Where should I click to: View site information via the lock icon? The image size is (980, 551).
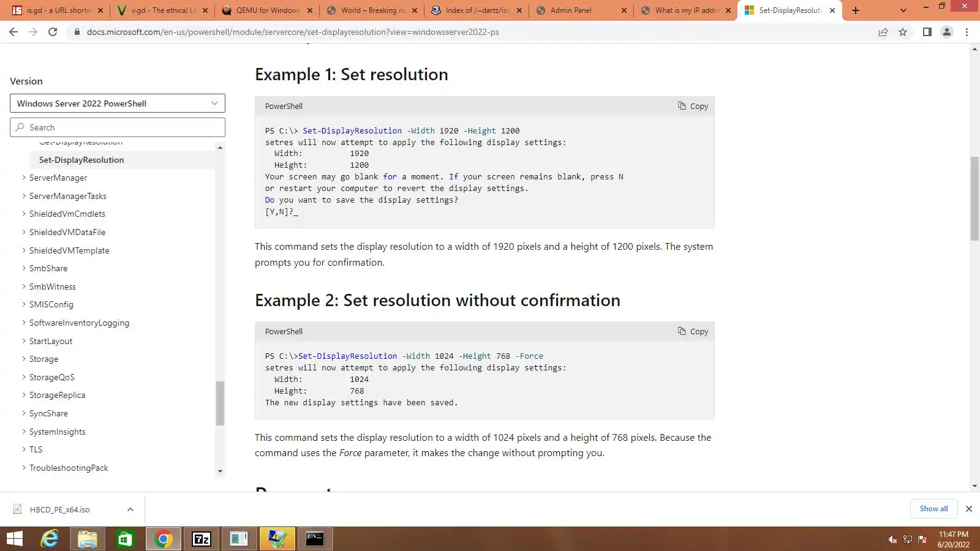click(77, 32)
